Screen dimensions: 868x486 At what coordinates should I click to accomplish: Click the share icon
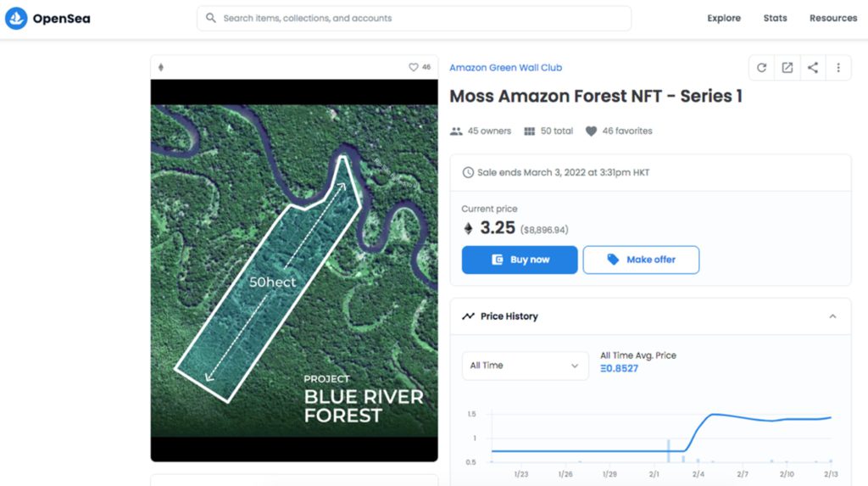click(813, 68)
